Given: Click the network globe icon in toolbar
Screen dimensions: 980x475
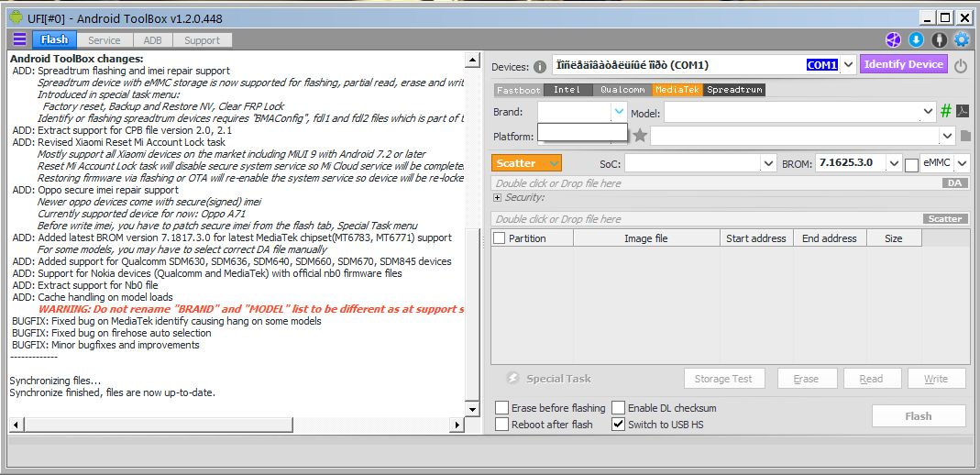Looking at the screenshot, I should coord(893,40).
